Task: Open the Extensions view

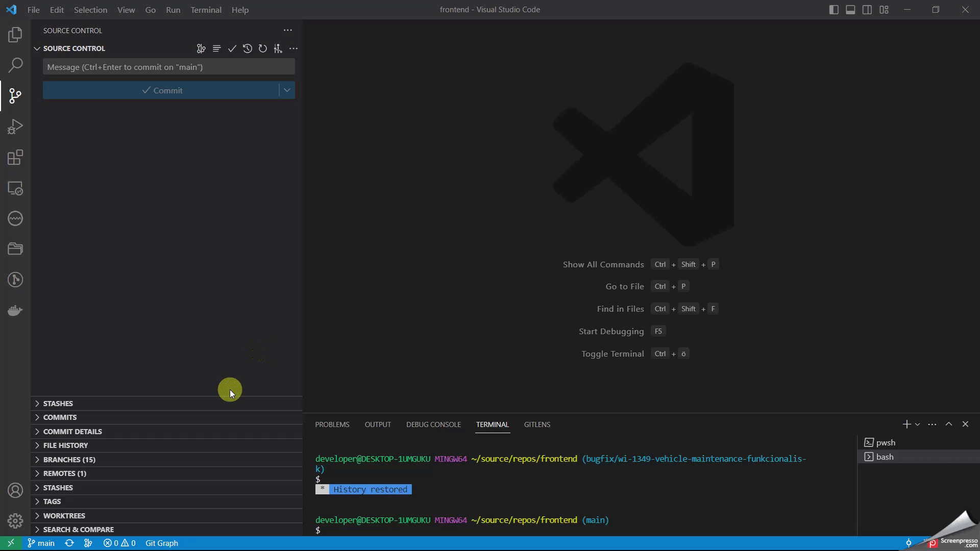Action: click(x=15, y=157)
